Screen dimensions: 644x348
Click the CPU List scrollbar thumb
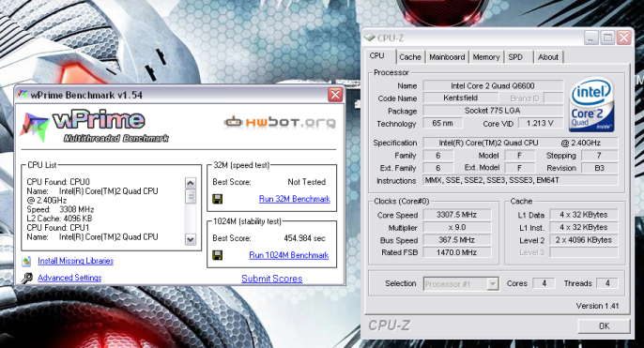pos(191,197)
